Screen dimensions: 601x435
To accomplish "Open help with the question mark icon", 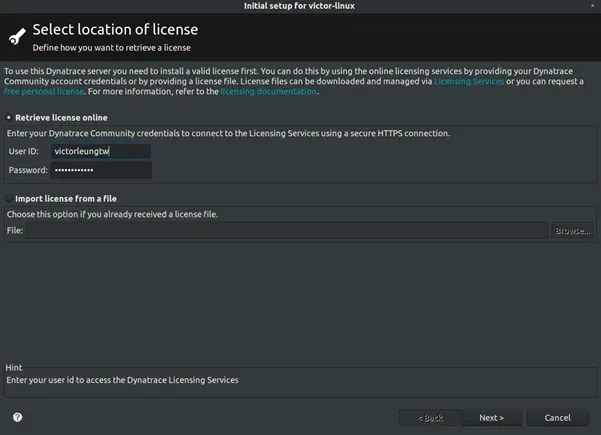I will click(x=17, y=417).
